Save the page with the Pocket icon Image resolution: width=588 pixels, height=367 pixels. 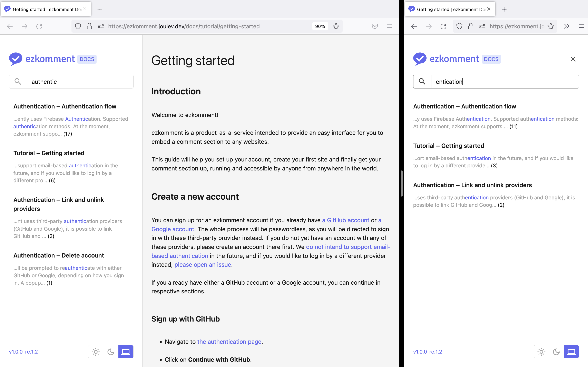point(375,26)
